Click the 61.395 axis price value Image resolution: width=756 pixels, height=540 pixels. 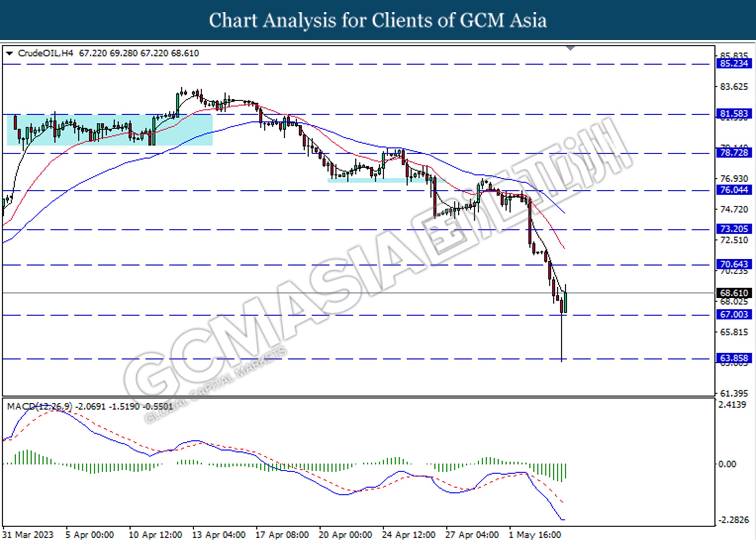coord(734,394)
